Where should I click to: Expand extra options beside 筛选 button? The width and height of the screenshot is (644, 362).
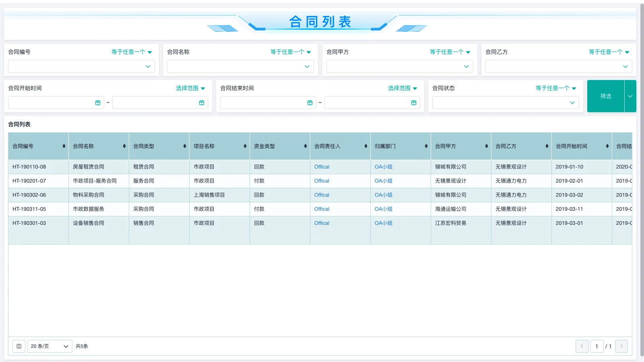coord(630,96)
